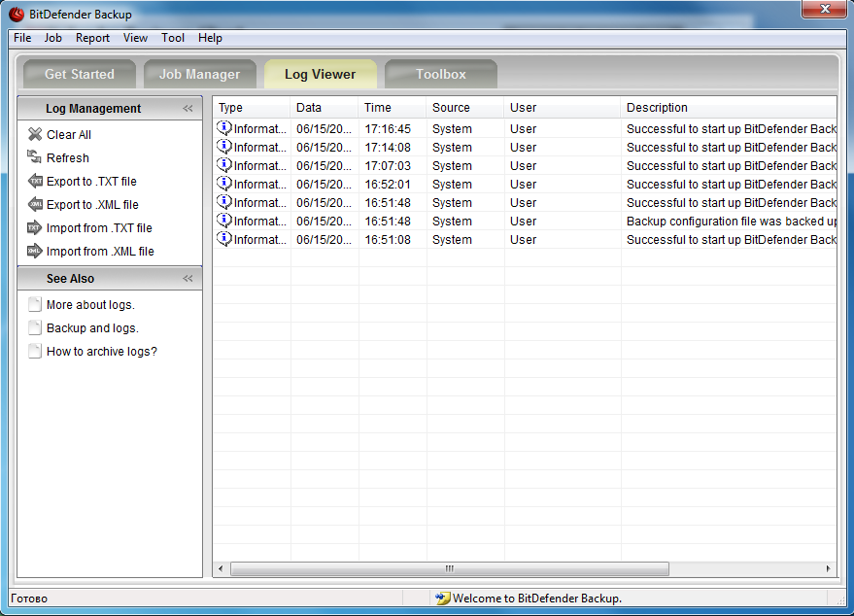Image resolution: width=854 pixels, height=616 pixels.
Task: Collapse the Log Management panel chevron
Action: tap(188, 109)
